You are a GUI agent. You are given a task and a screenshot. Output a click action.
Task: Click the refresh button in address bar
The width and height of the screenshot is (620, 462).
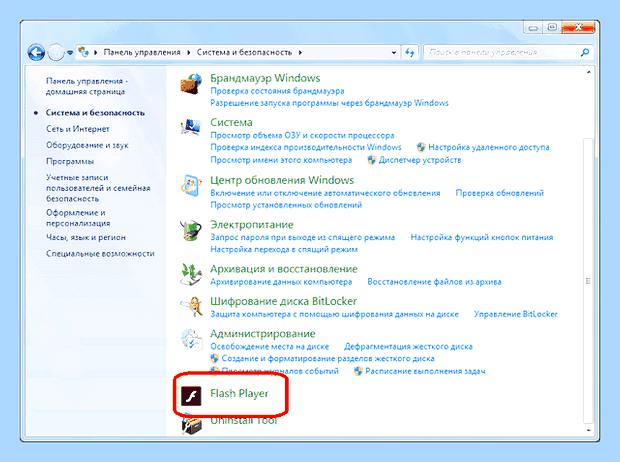point(410,52)
